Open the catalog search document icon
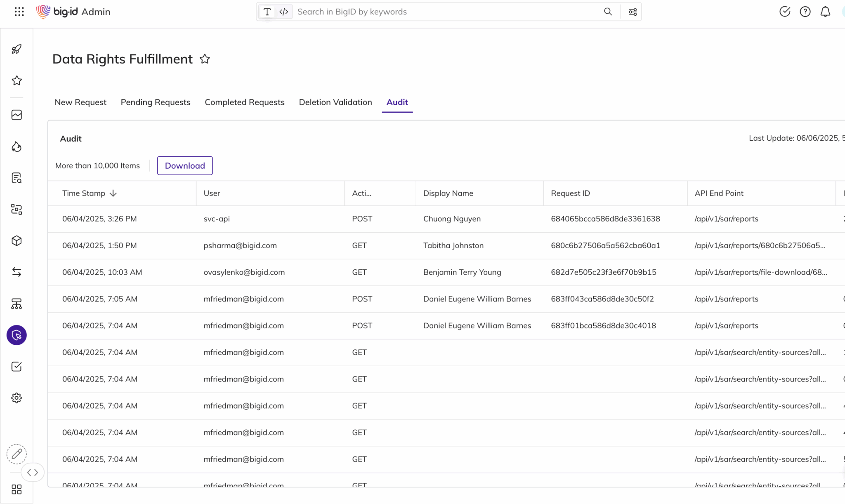The width and height of the screenshot is (845, 504). 17,178
